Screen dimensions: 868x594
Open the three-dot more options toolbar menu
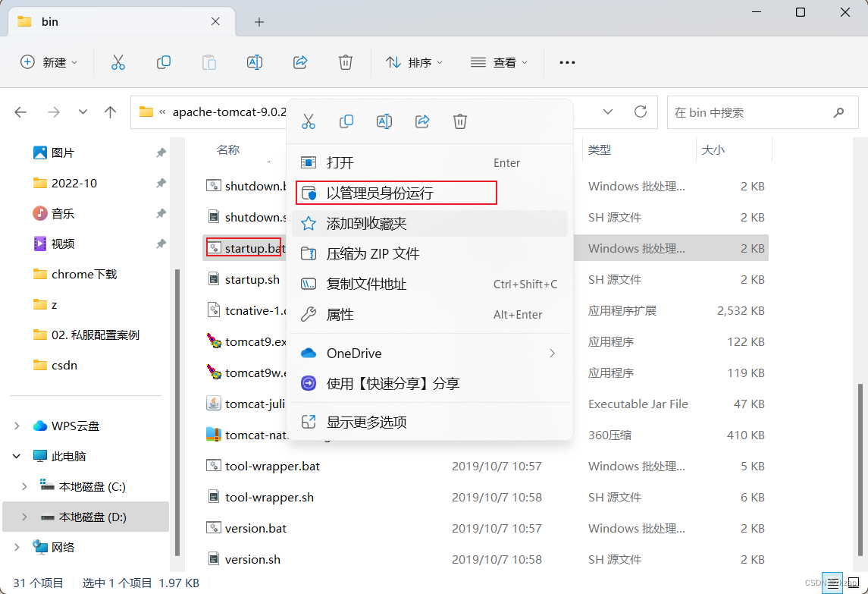coord(567,63)
